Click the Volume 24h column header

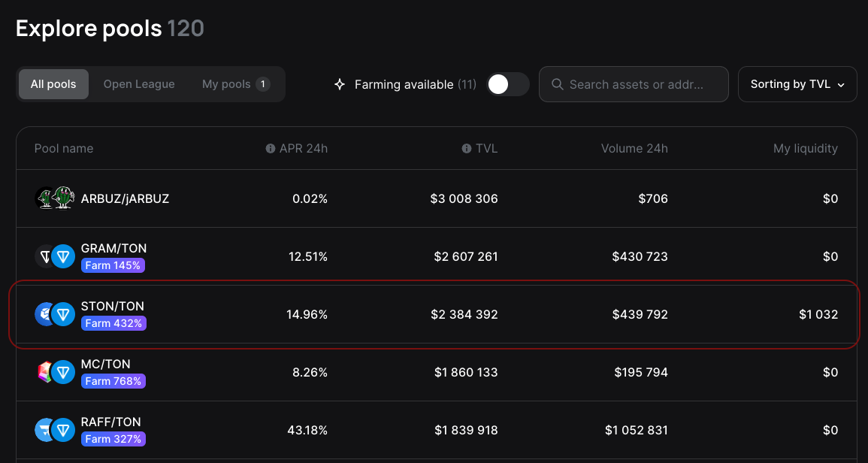[x=634, y=148]
